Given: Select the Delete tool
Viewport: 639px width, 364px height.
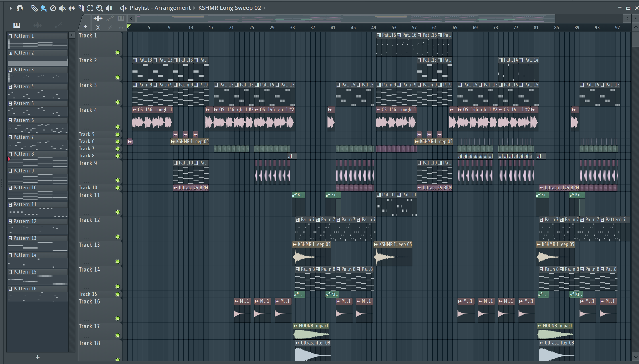Looking at the screenshot, I should point(53,8).
